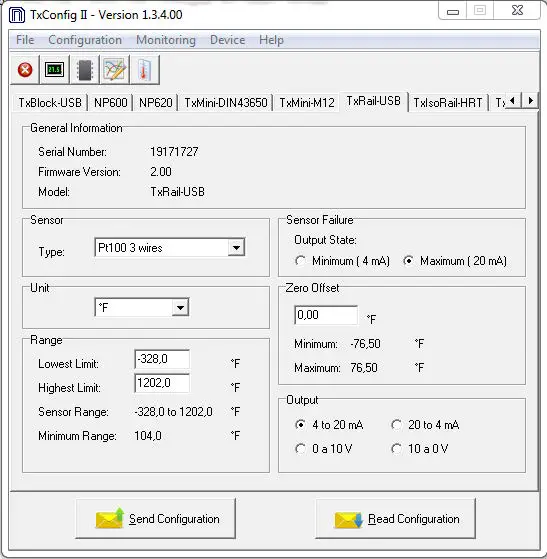The image size is (547, 559).
Task: Switch to the TxIsoRail-HRT tab
Action: [448, 103]
